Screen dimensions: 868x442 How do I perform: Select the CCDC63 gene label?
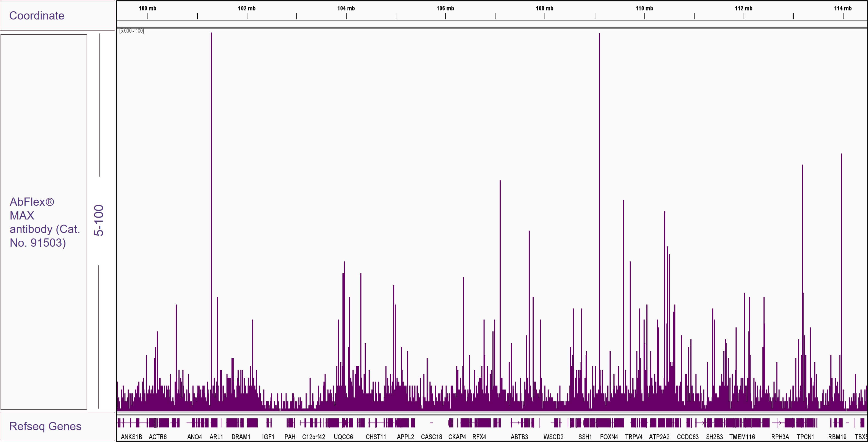point(688,437)
